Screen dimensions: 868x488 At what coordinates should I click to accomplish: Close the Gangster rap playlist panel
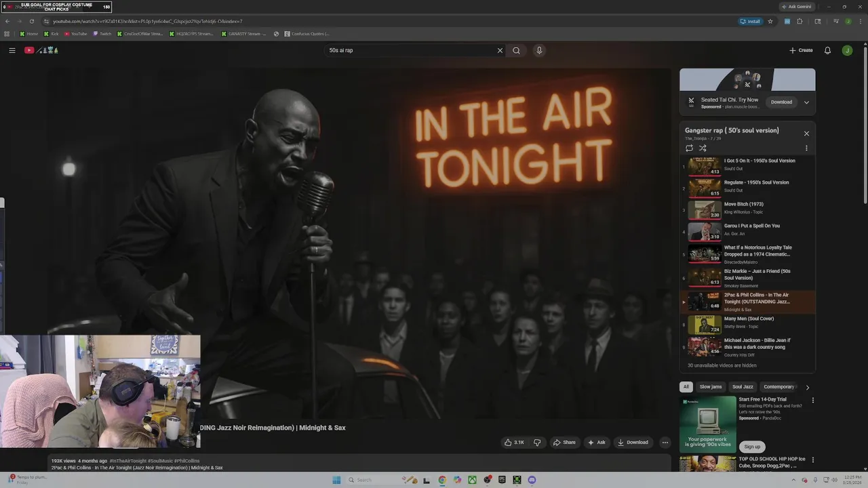pos(806,134)
